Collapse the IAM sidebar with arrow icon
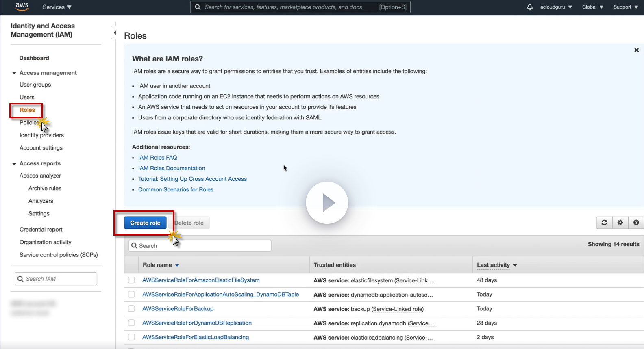 point(114,33)
